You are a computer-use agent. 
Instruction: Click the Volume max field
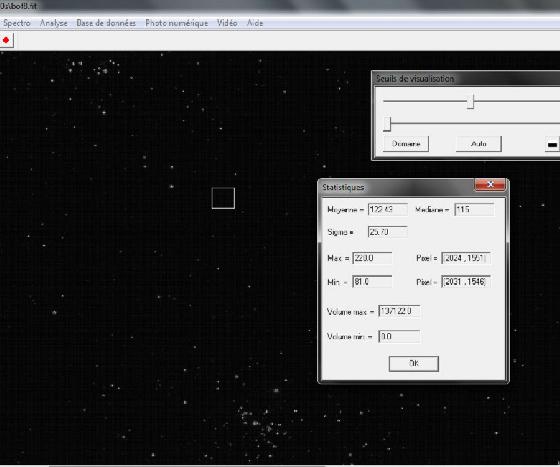coord(399,311)
